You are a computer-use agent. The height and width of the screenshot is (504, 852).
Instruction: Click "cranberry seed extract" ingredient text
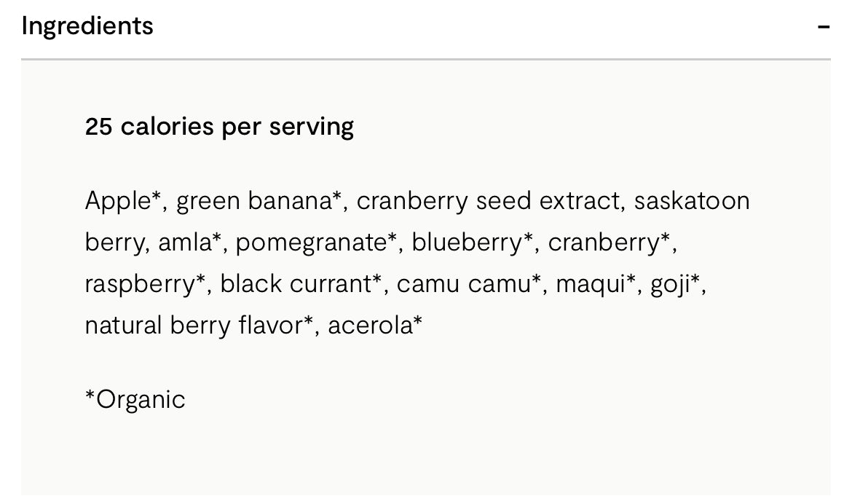click(x=487, y=200)
